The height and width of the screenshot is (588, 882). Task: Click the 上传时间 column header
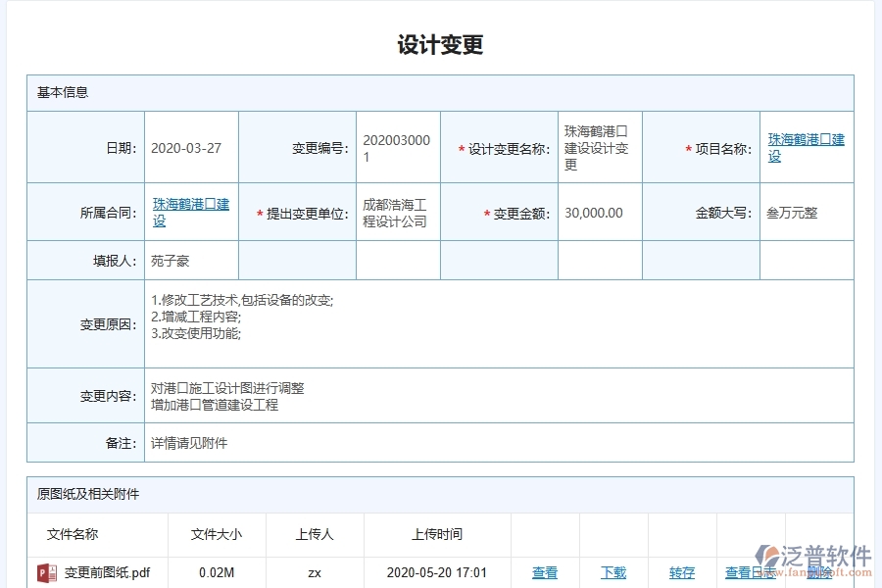[x=436, y=534]
